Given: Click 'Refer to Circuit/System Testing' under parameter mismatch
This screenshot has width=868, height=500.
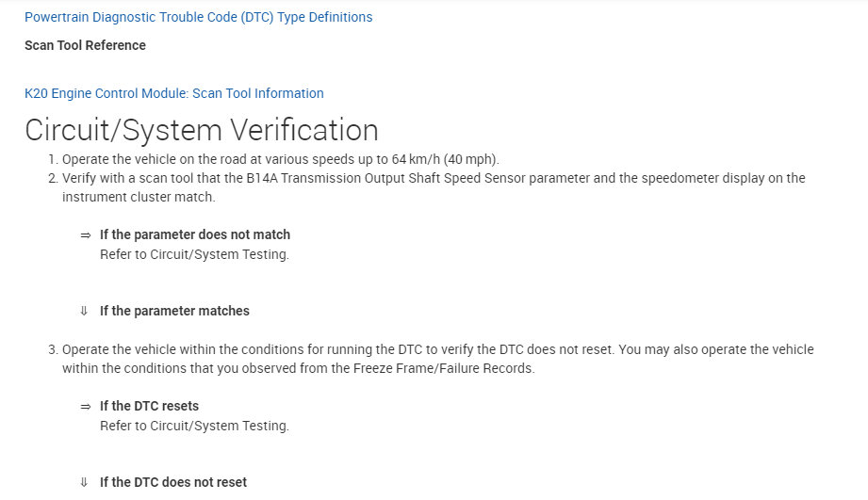Looking at the screenshot, I should click(194, 254).
